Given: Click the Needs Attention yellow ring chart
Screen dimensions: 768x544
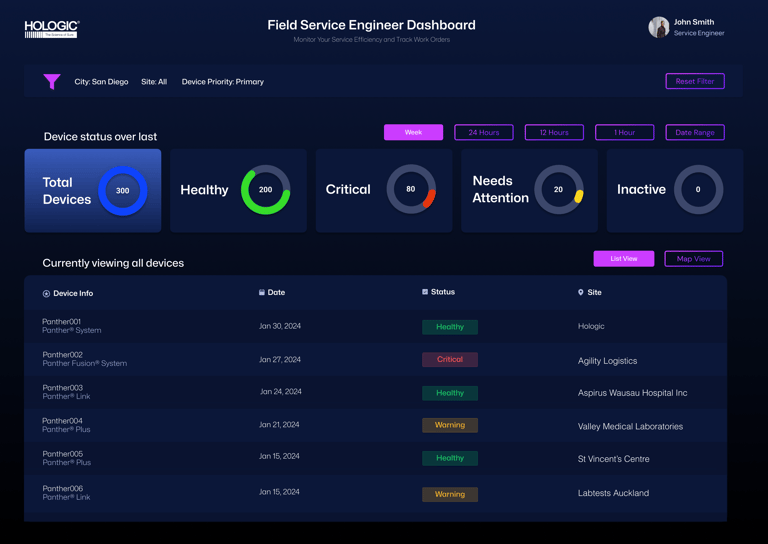Looking at the screenshot, I should pyautogui.click(x=558, y=189).
